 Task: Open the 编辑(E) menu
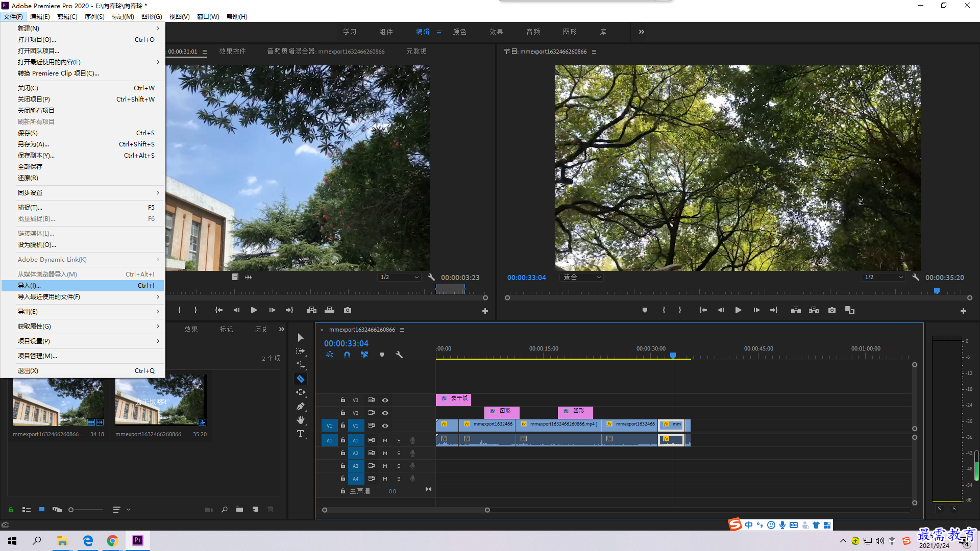pos(40,16)
